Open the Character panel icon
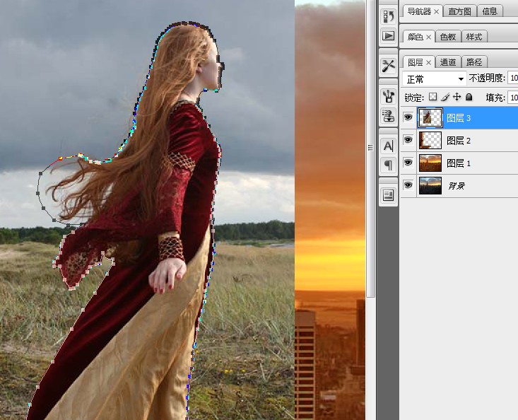The image size is (518, 420). (388, 146)
